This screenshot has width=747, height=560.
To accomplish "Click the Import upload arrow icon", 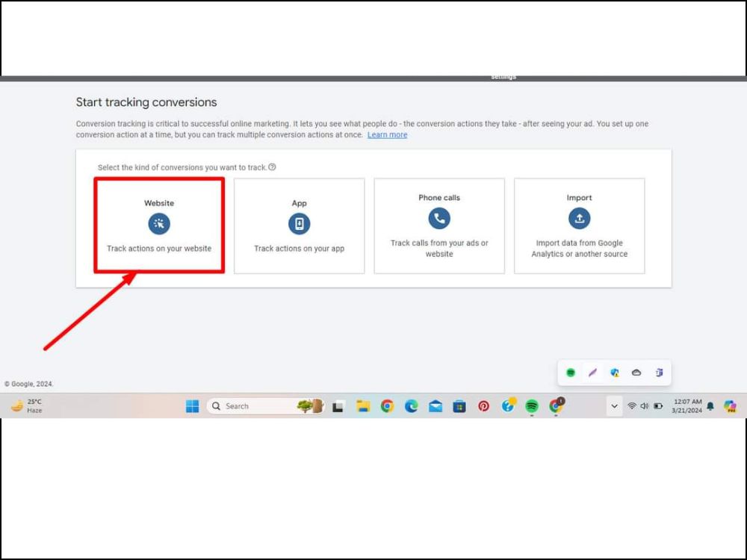I will [580, 218].
